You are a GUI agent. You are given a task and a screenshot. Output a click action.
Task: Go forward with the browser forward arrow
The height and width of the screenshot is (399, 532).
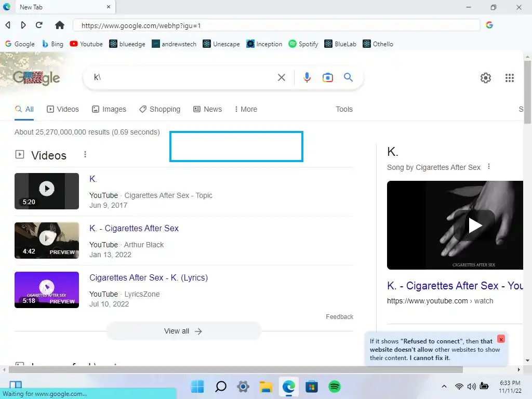point(23,25)
